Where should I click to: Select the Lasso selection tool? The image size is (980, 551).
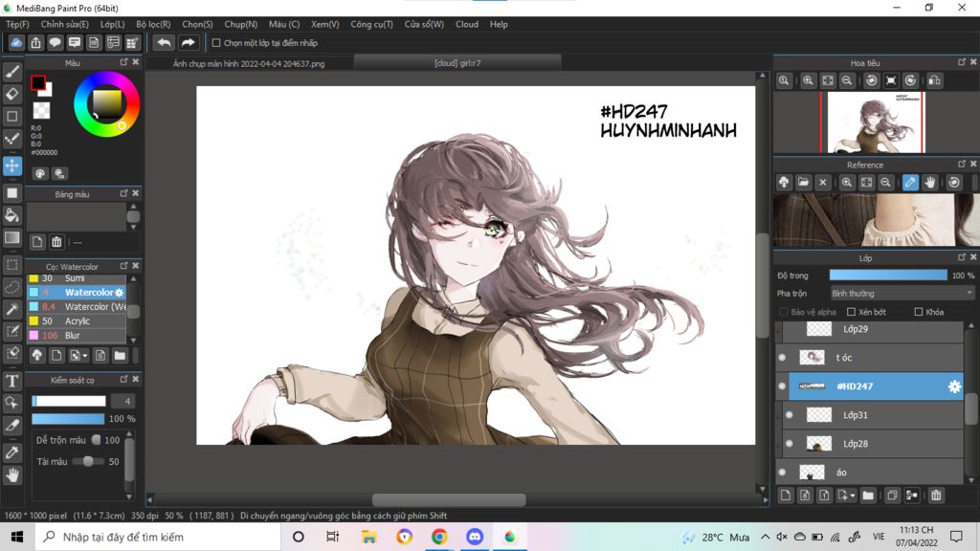click(11, 287)
